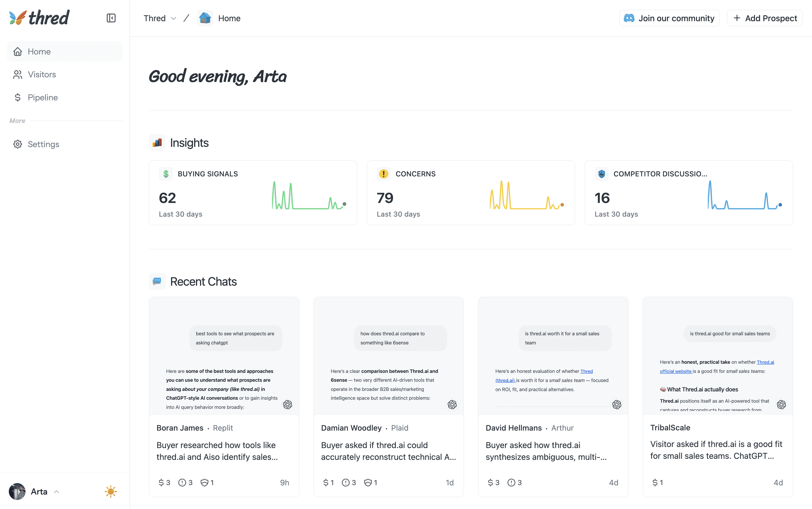This screenshot has width=812, height=509.
Task: Click the thred butterfly logo
Action: pyautogui.click(x=18, y=17)
